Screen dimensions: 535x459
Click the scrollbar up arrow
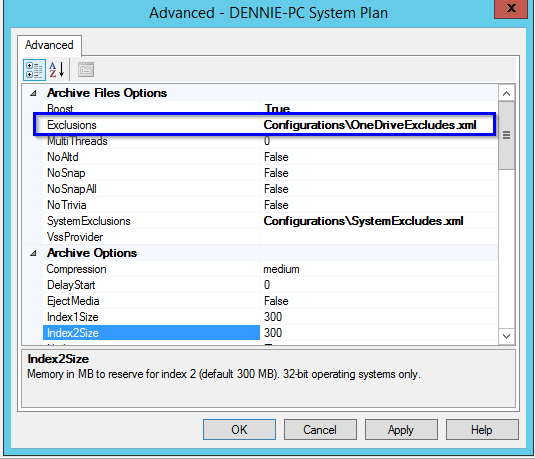(506, 94)
